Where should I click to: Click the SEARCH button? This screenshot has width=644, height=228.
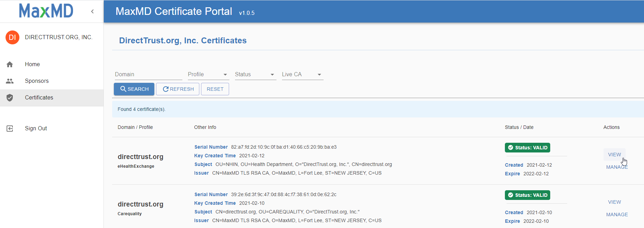(134, 89)
